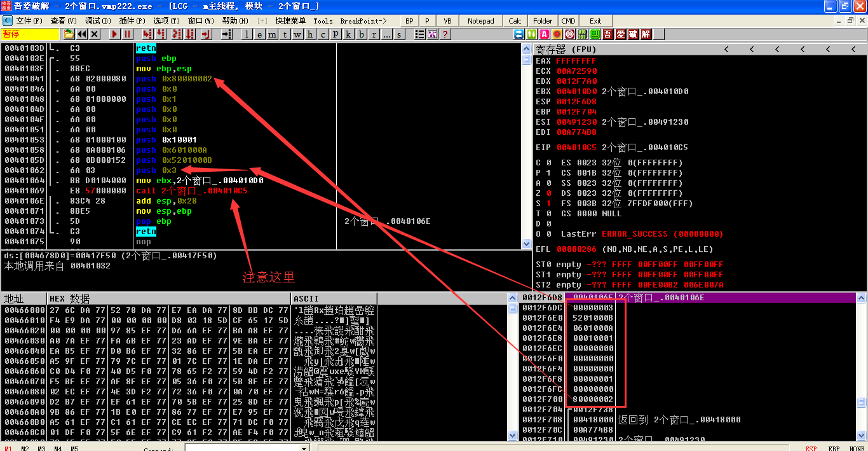The width and height of the screenshot is (868, 451).
Task: Open the Log window 'l' icon
Action: (247, 34)
